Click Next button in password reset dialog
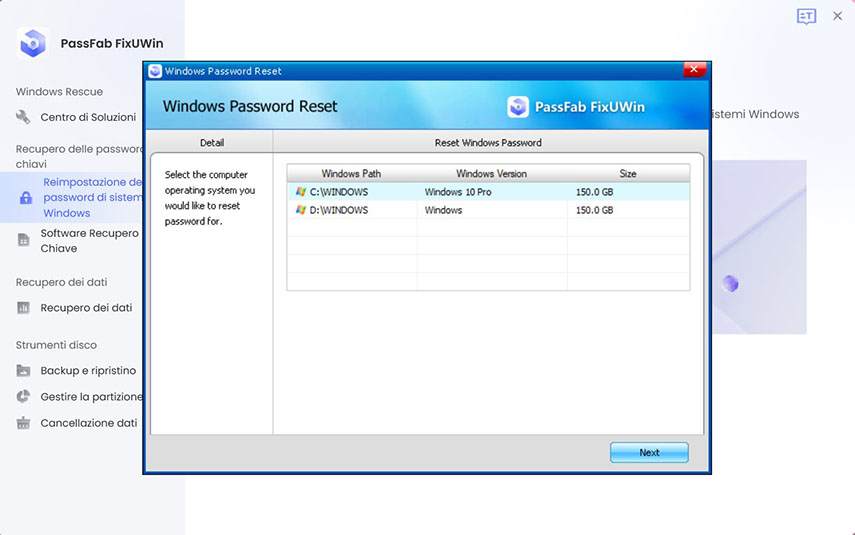Image resolution: width=855 pixels, height=535 pixels. [649, 452]
